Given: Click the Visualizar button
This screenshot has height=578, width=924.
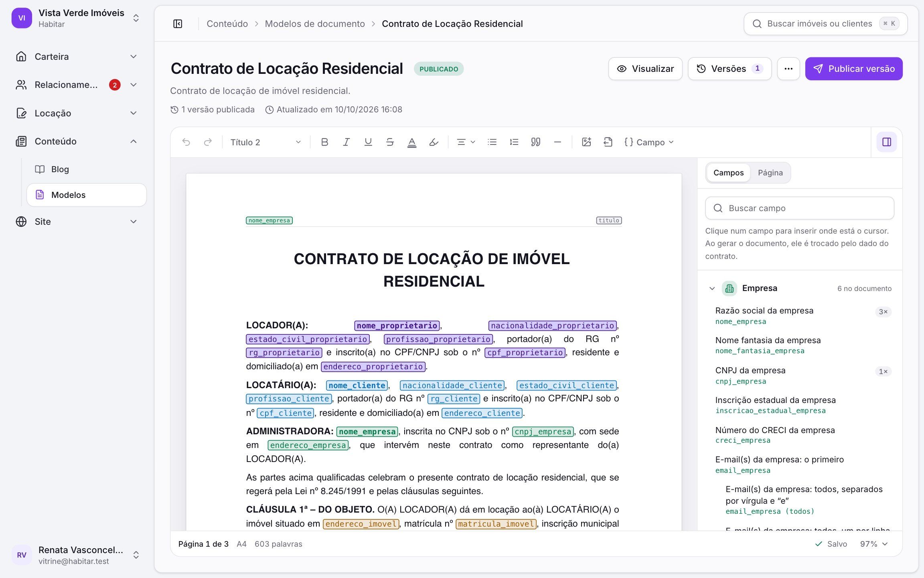Looking at the screenshot, I should tap(645, 69).
